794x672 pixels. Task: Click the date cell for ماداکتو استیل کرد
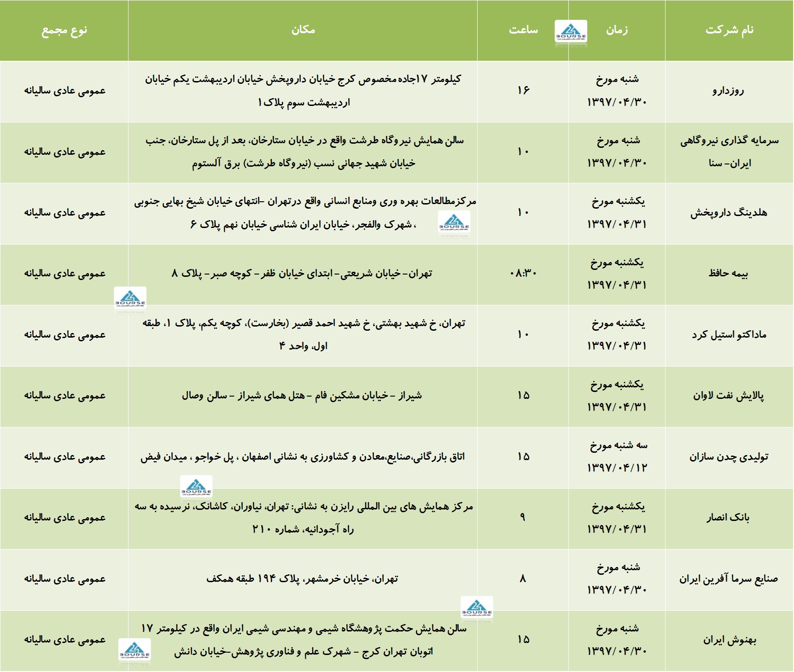pos(617,335)
